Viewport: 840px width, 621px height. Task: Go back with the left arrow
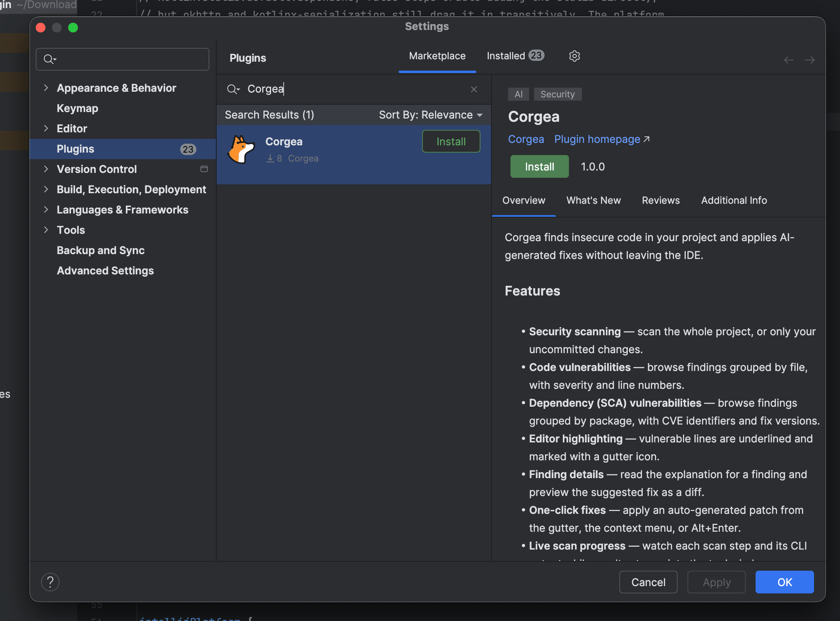[789, 60]
